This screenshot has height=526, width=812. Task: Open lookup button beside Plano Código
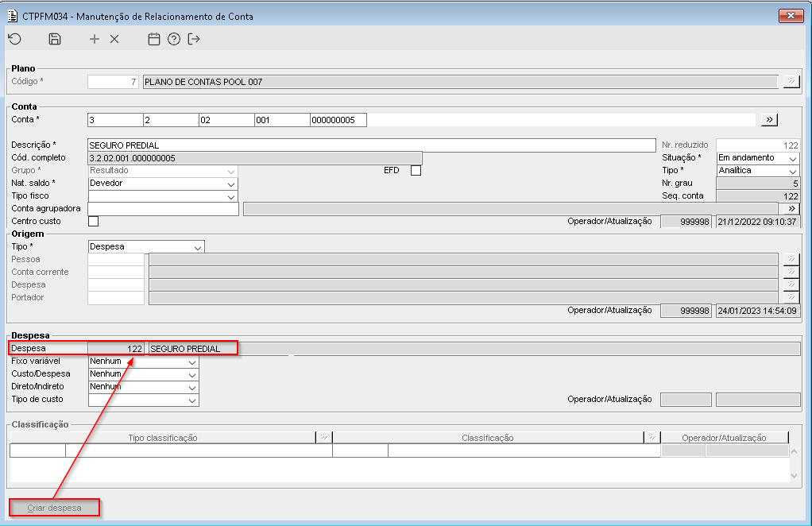(x=791, y=81)
